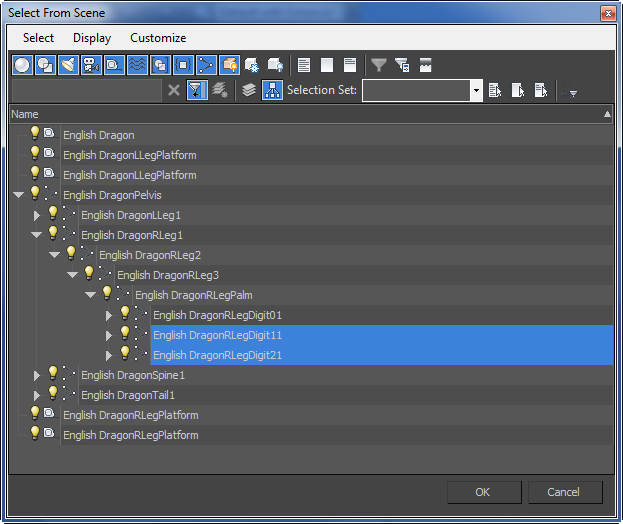Toggle the Display Lights spotlight icon
This screenshot has height=524, width=623.
tap(68, 65)
